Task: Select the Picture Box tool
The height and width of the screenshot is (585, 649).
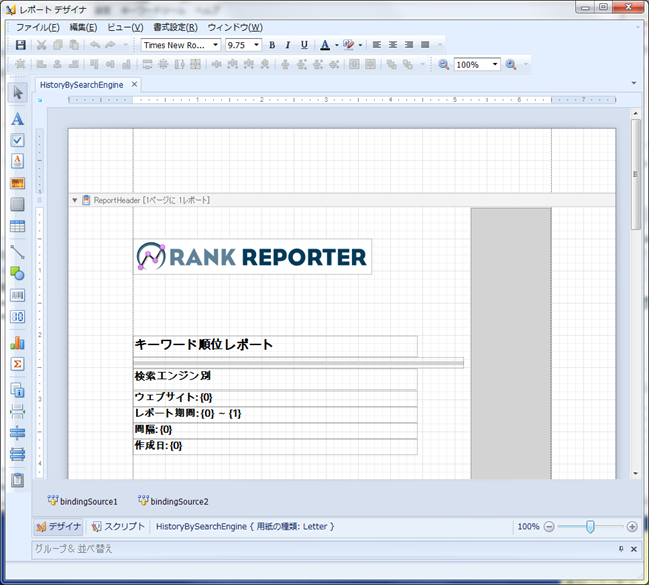Action: pyautogui.click(x=17, y=183)
